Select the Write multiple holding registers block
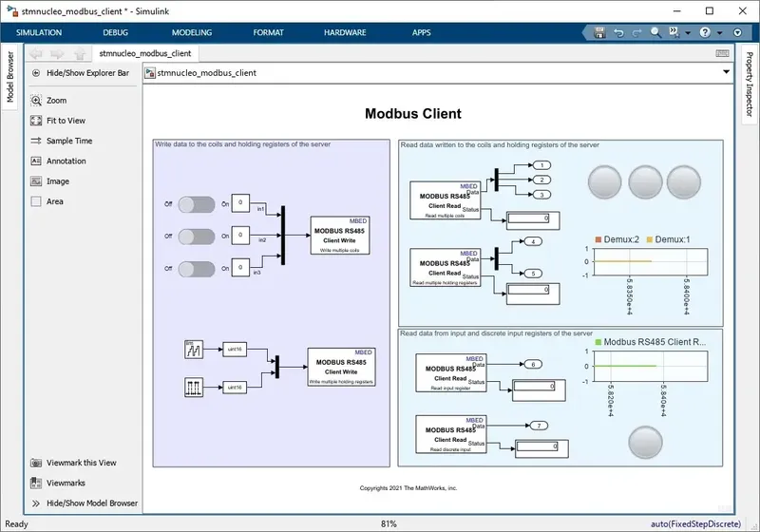 pyautogui.click(x=341, y=368)
